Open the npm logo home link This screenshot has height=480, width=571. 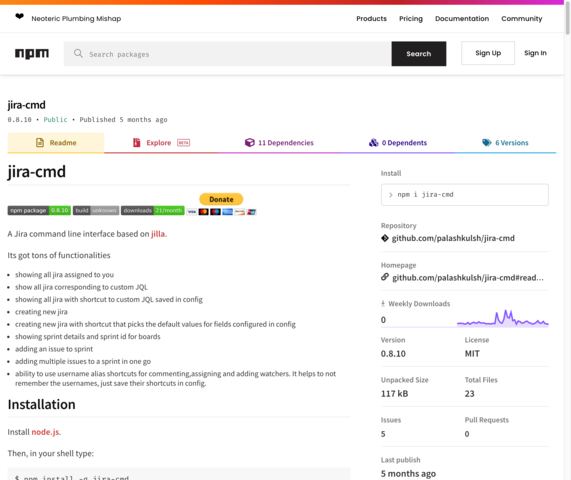click(x=32, y=54)
